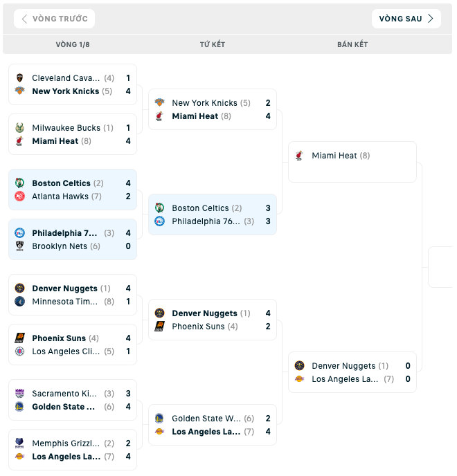457x476 pixels.
Task: Click Miami Heat logo beside Milwaukee Bucks matchup
Action: (x=20, y=141)
